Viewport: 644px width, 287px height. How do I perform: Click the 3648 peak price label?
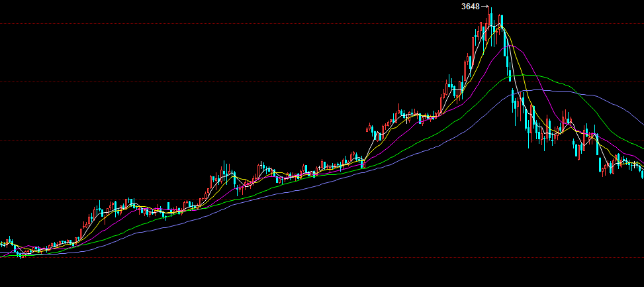point(471,6)
